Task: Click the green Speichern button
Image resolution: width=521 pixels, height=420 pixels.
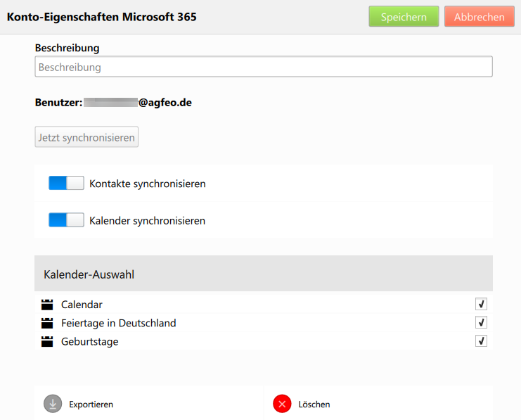Action: click(404, 16)
